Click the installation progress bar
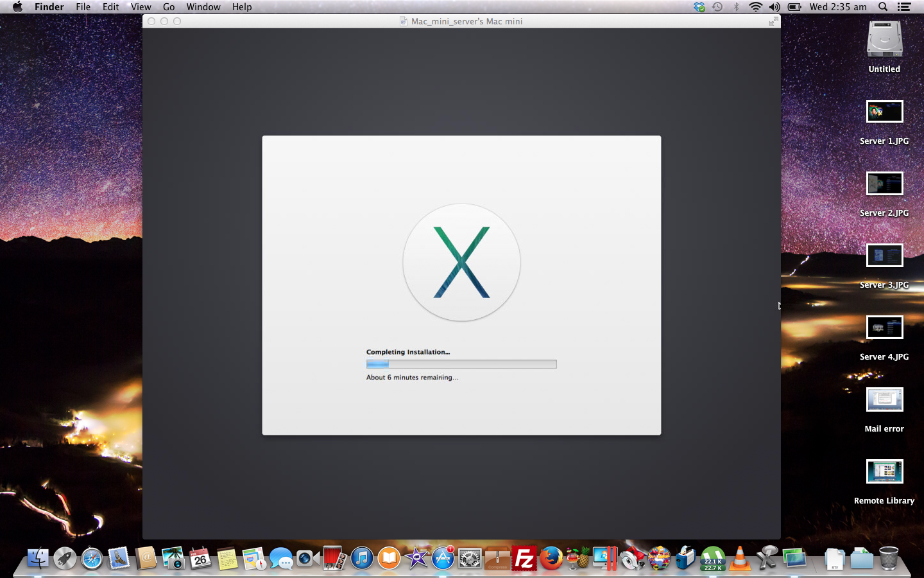 point(461,364)
